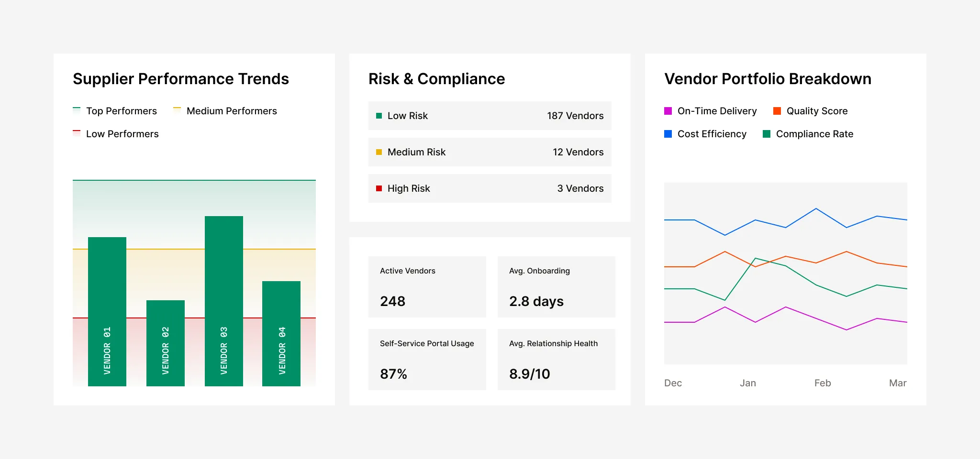Click the 187 Vendors count link

pyautogui.click(x=575, y=116)
